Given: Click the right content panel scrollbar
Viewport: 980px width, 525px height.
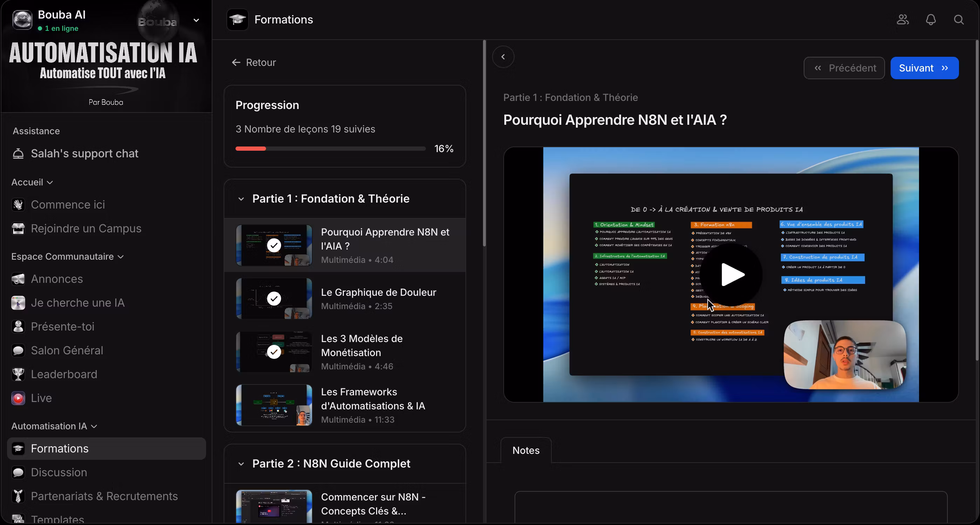Looking at the screenshot, I should (977, 201).
